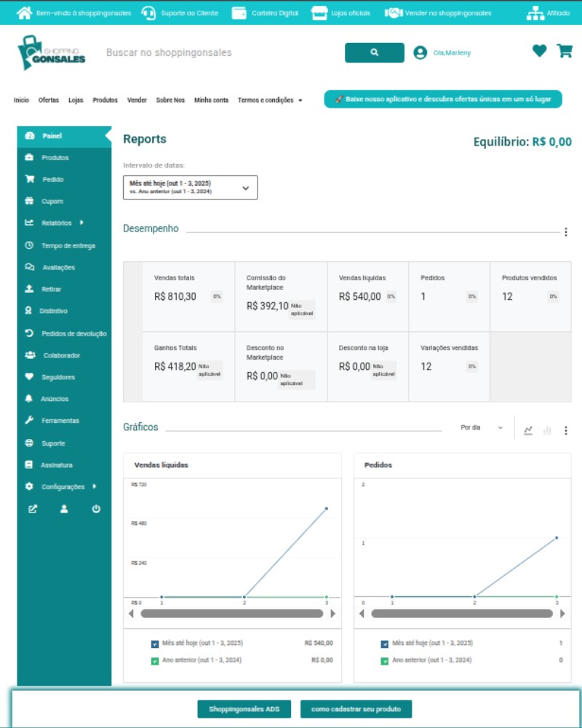Viewport: 582px width, 728px height.
Task: Click the wishlist heart icon
Action: 539,51
